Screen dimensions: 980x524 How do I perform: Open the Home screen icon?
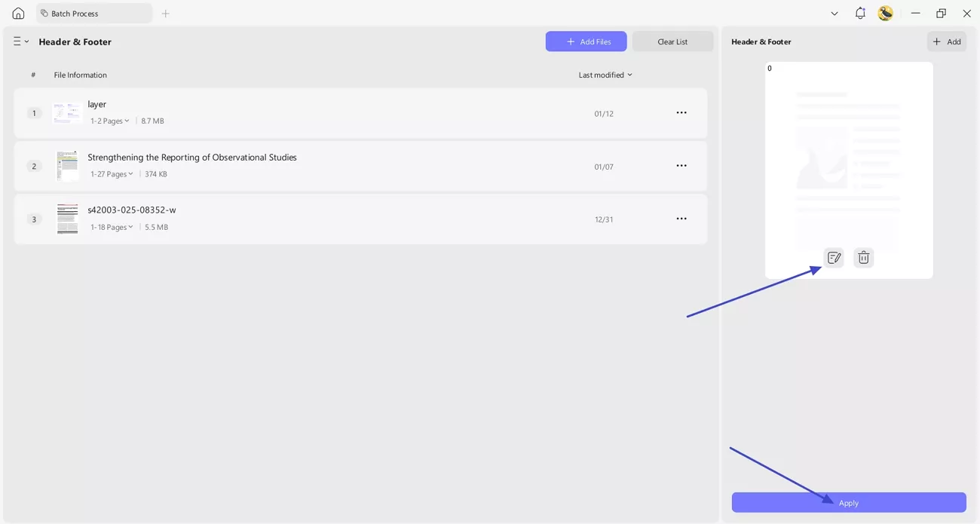(17, 13)
